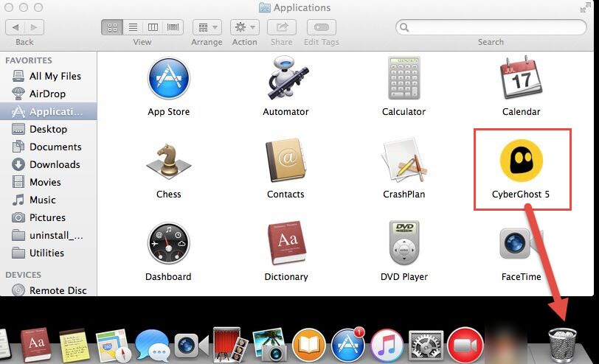Open Pictures in the sidebar
Screen dimensions: 599x364
pos(49,217)
